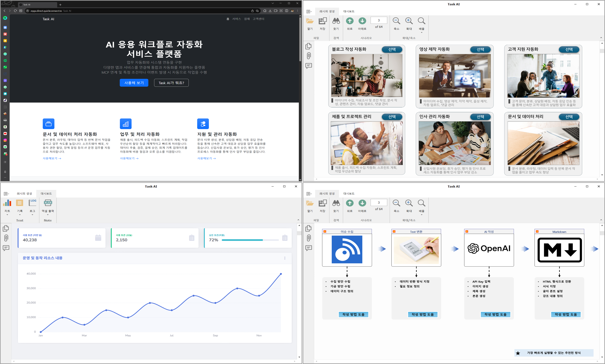Image resolution: width=605 pixels, height=364 pixels.
Task: Click the Task AI가 뭐죠? button
Action: (x=171, y=83)
